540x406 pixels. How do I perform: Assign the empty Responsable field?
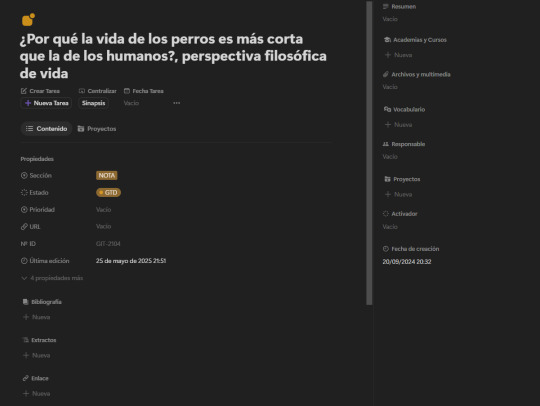(x=390, y=156)
